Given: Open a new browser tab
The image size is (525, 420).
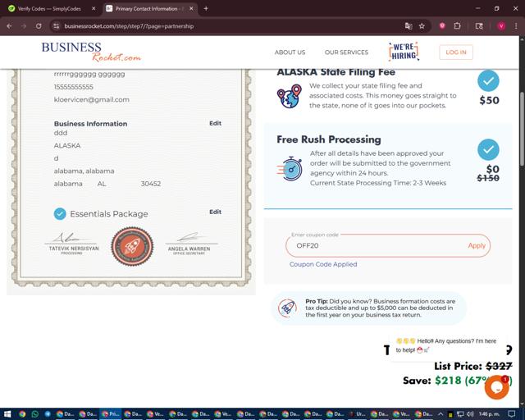Looking at the screenshot, I should tap(206, 9).
